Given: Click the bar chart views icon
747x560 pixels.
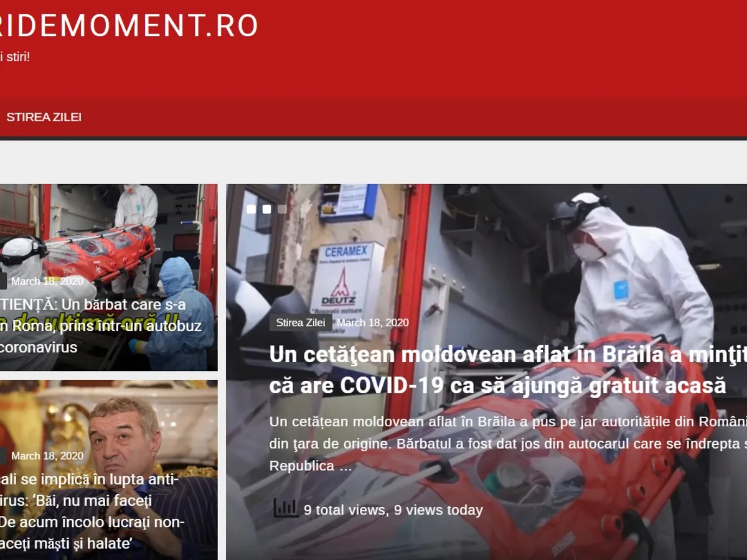Looking at the screenshot, I should 286,508.
